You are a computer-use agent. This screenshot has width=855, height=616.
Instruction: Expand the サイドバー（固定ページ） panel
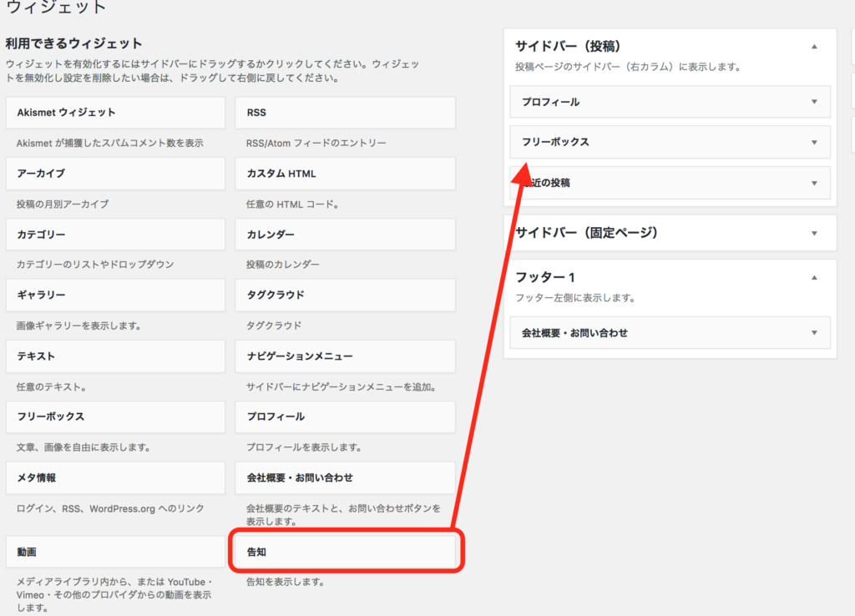pos(814,233)
